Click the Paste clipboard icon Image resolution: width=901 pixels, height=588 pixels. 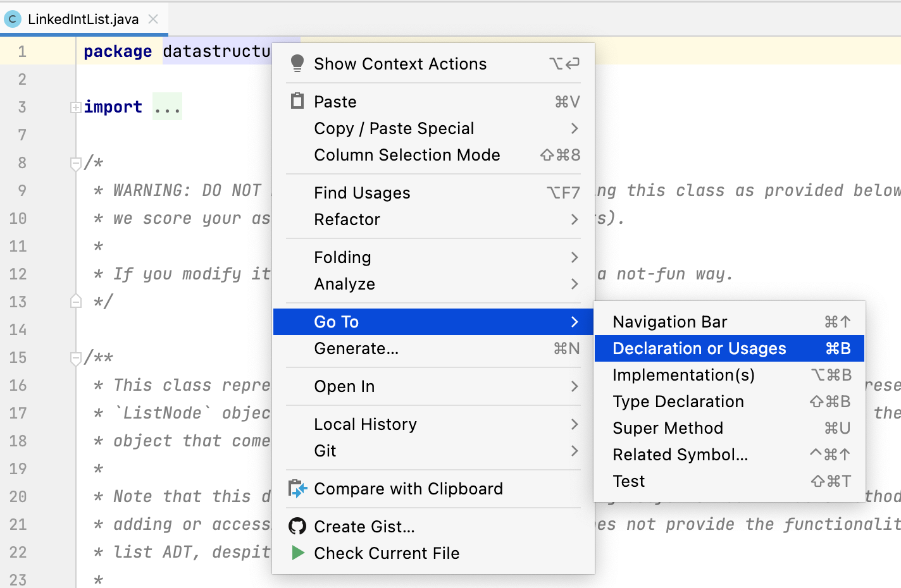[x=297, y=101]
